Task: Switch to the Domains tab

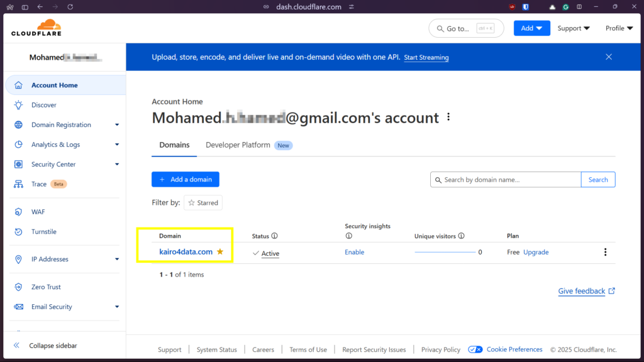Action: coord(174,145)
